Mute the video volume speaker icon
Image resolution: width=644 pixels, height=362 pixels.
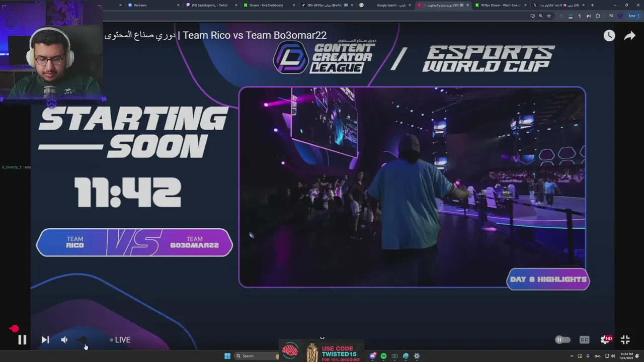[64, 340]
